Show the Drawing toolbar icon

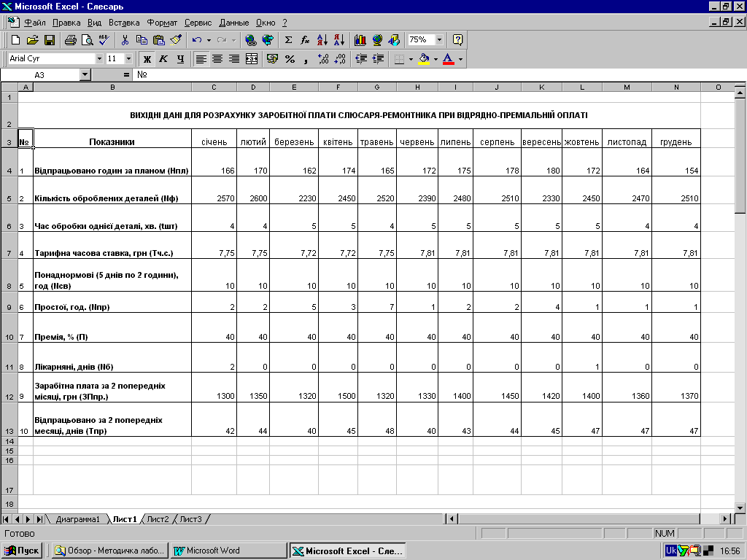pos(394,40)
